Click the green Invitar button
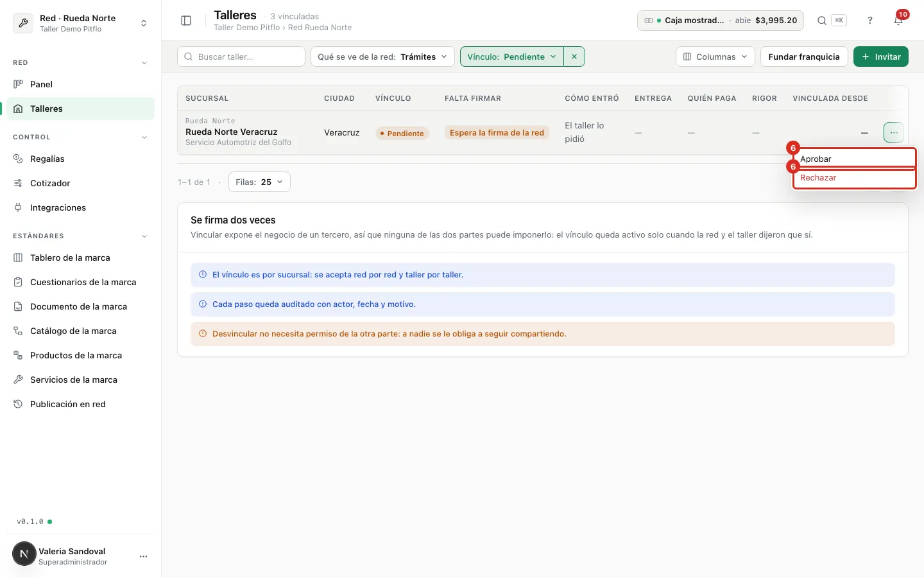Screen dimensions: 924x578 pos(881,57)
